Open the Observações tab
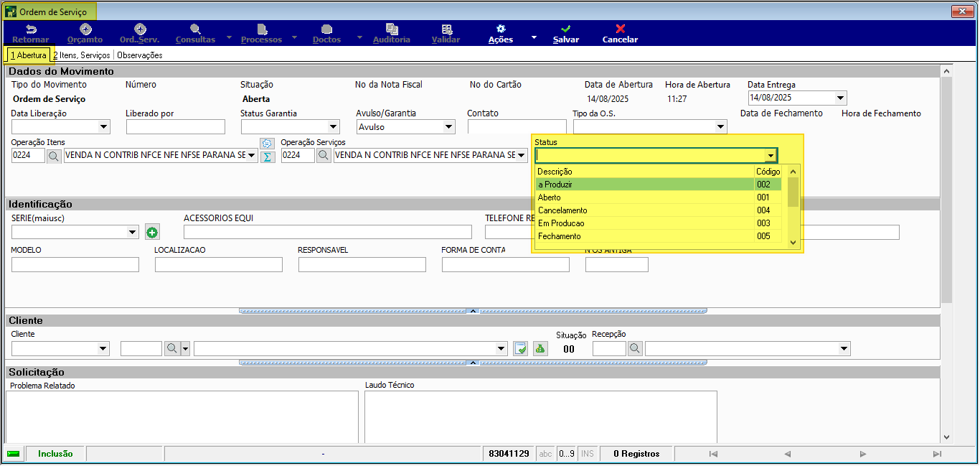This screenshot has width=980, height=466. (x=140, y=55)
